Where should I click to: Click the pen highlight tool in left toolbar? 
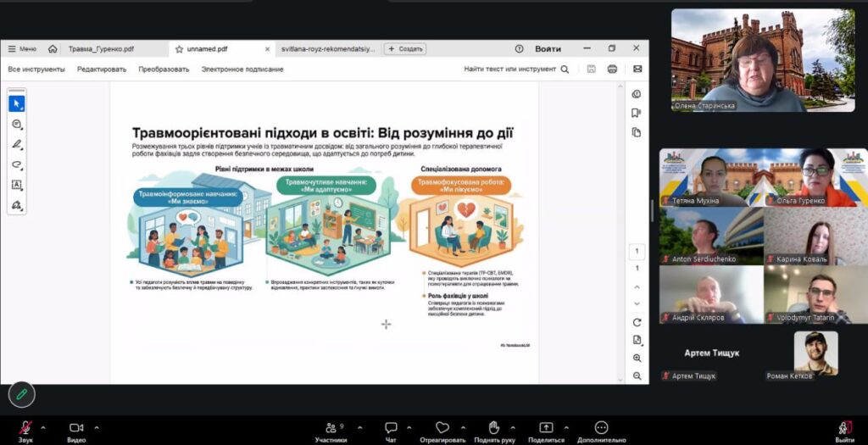point(17,144)
